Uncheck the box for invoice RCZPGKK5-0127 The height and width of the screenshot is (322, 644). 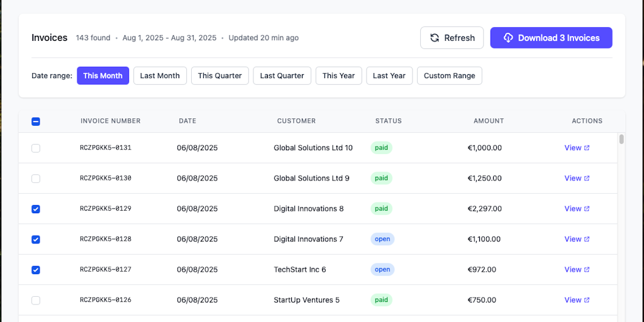coord(36,270)
